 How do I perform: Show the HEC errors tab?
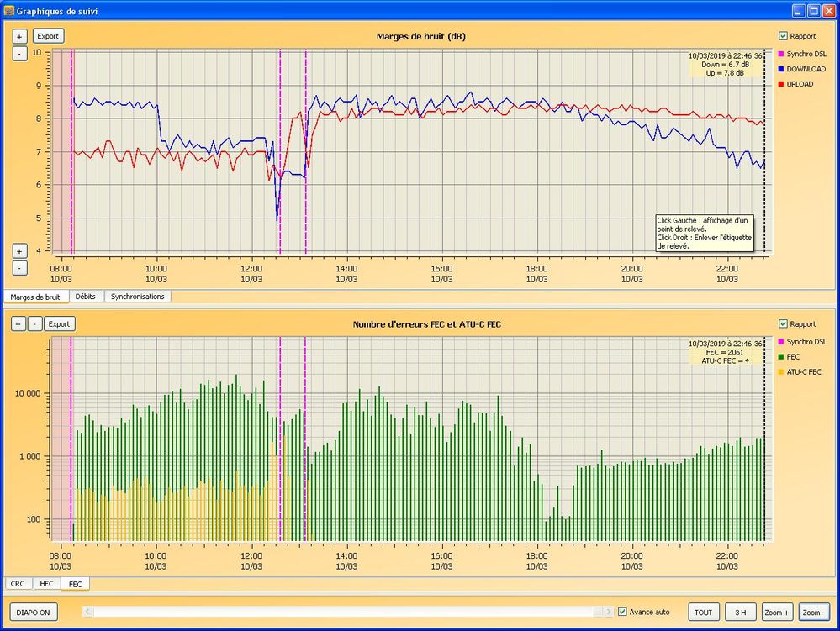pyautogui.click(x=47, y=583)
